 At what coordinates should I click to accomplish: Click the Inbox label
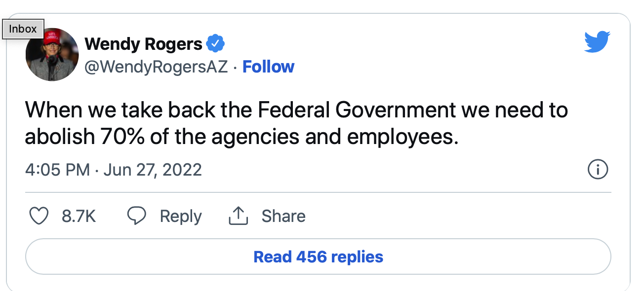coord(23,29)
